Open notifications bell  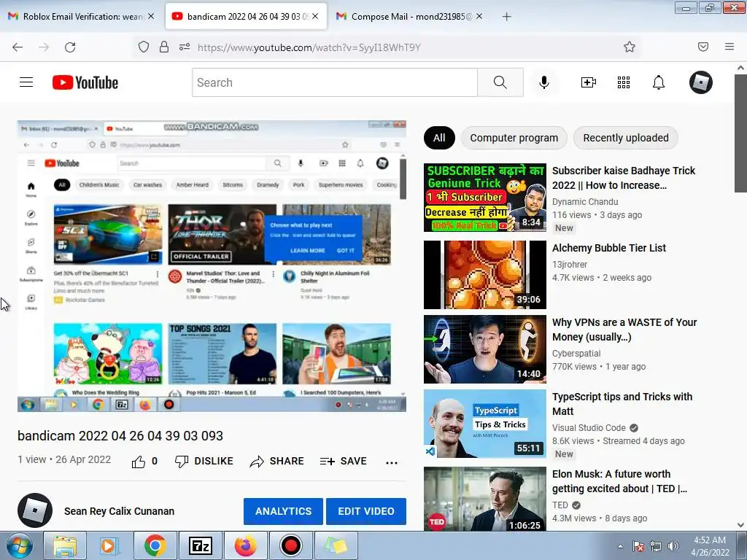click(659, 82)
